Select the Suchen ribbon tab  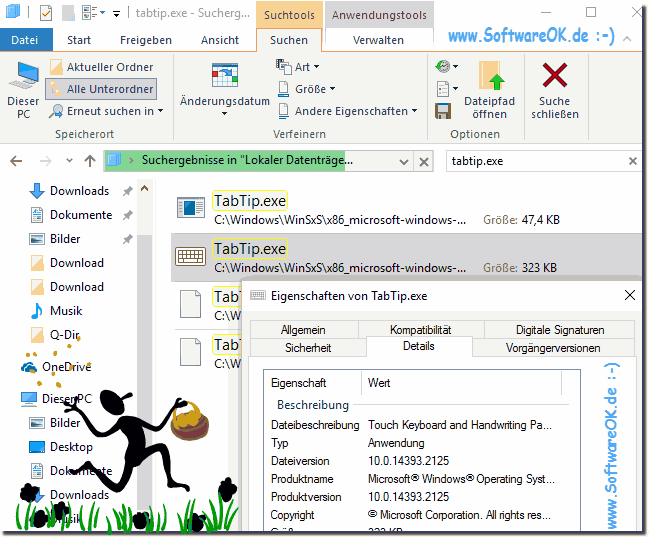289,40
